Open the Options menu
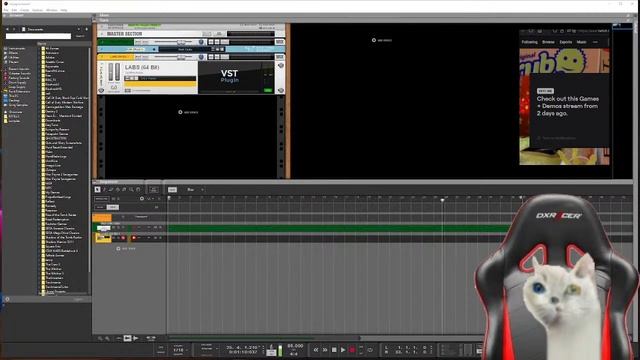The image size is (640, 360). (x=38, y=10)
